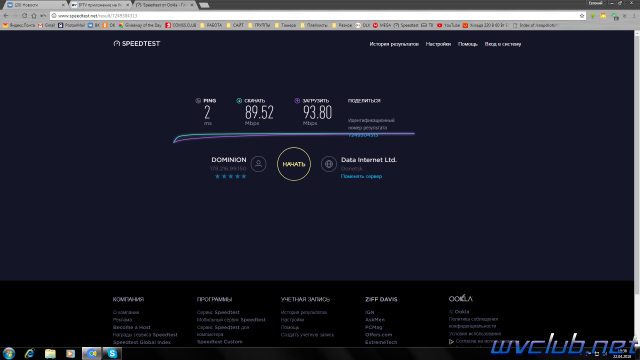The image size is (640, 360).
Task: Select the Speedtest от Ookla browser tab
Action: point(164,5)
